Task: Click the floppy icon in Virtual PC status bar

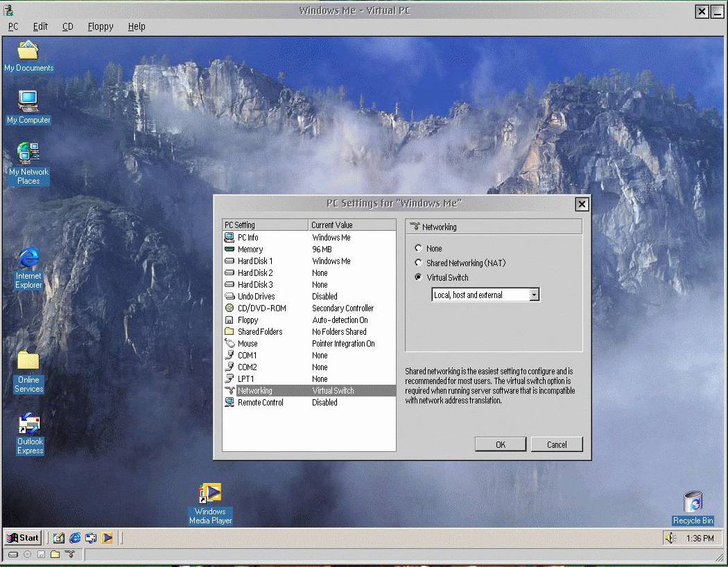Action: (42, 554)
